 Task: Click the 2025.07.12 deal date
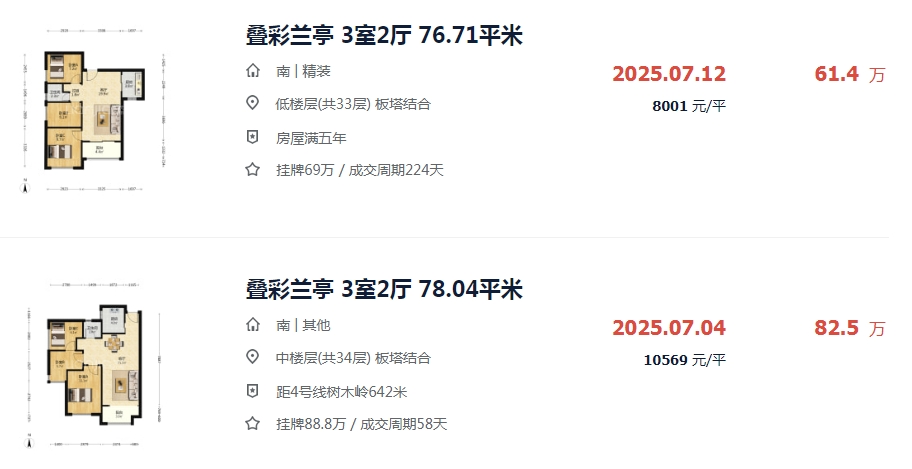[669, 74]
